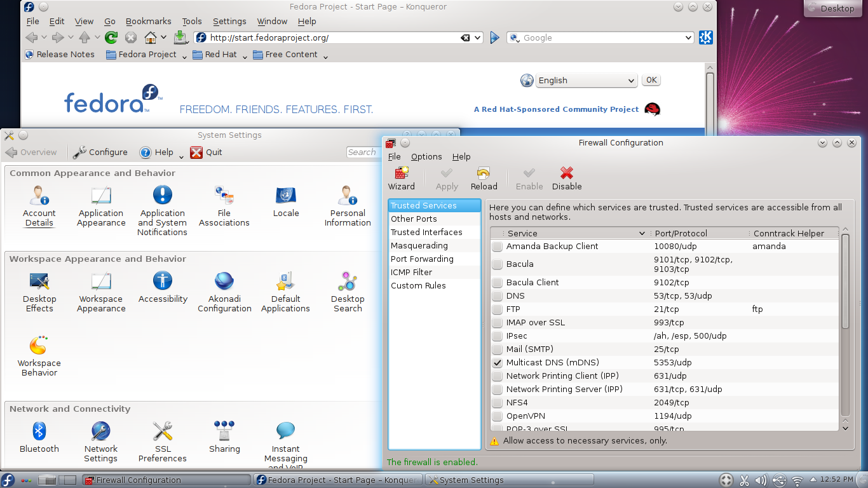Image resolution: width=868 pixels, height=488 pixels.
Task: Open Release Notes bookmark
Action: coord(60,55)
